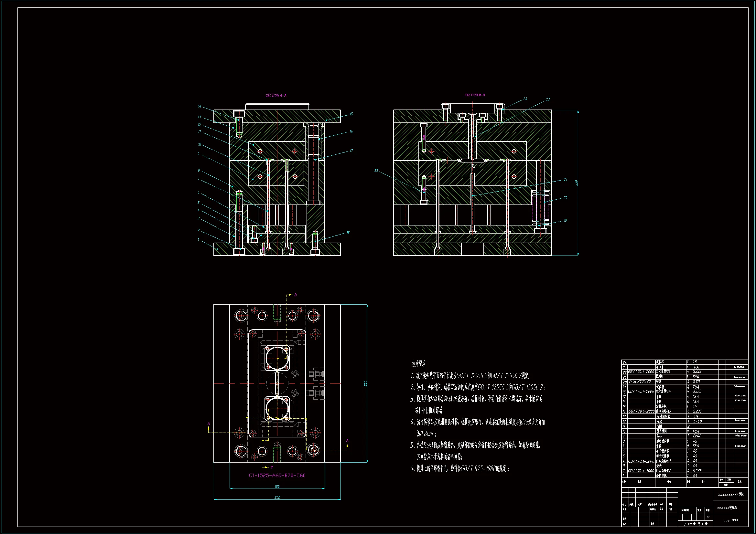The image size is (756, 534).
Task: Click the 150 width dimension text
Action: [x=277, y=486]
